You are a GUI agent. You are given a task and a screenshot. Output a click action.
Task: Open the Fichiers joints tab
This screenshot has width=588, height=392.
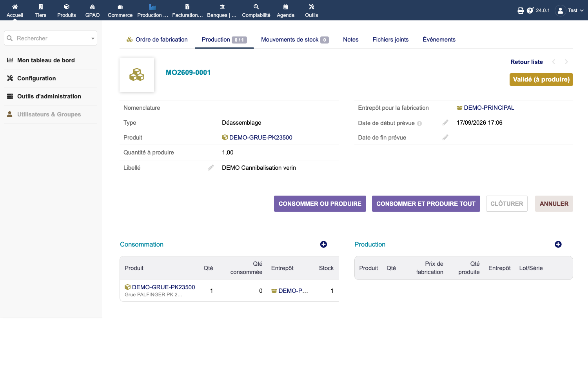click(x=390, y=40)
